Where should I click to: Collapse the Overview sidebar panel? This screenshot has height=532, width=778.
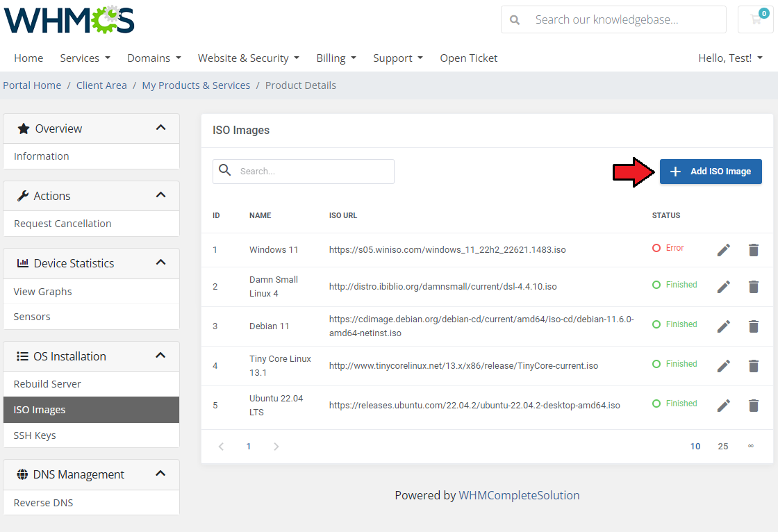pos(160,128)
